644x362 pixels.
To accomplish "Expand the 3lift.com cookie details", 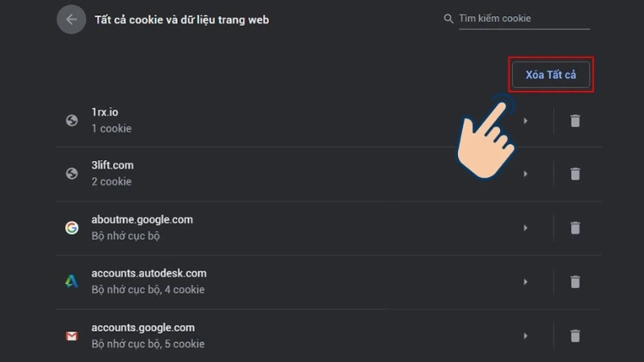I will (526, 174).
